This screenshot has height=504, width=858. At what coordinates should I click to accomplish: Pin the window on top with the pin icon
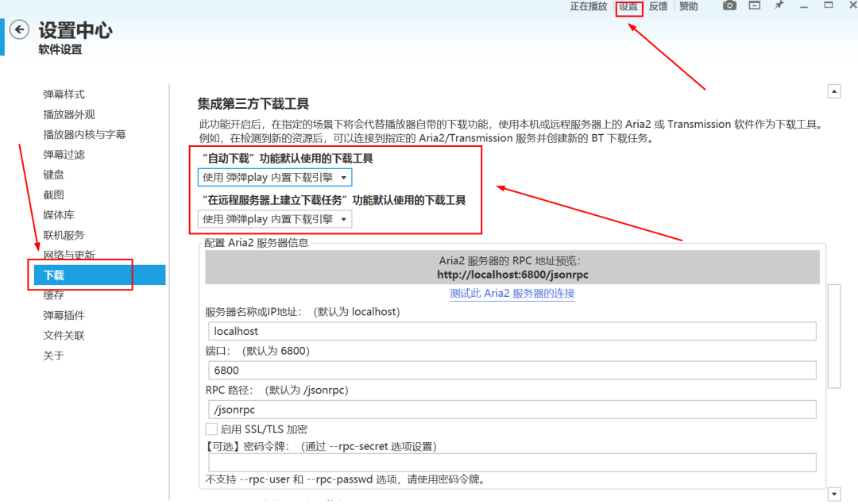pyautogui.click(x=779, y=7)
